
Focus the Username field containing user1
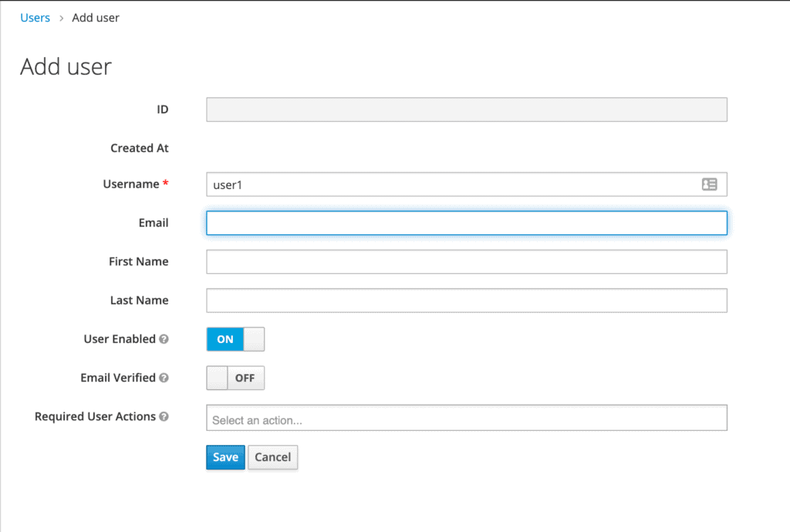pos(467,184)
